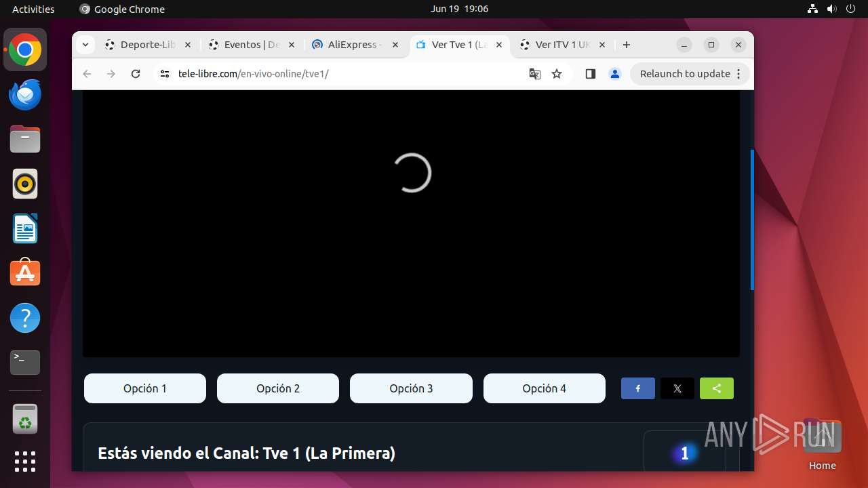View site information icon in address bar

click(164, 74)
